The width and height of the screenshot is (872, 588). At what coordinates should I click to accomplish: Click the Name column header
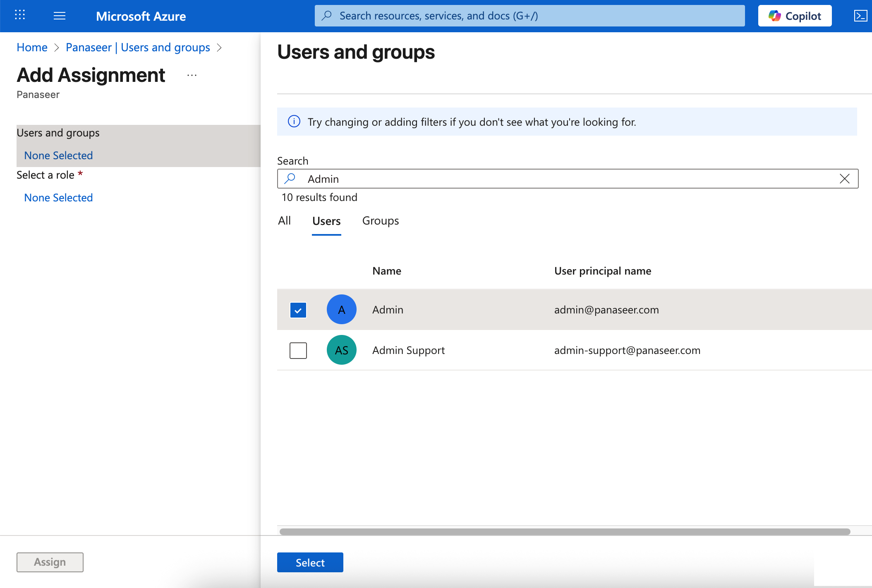[387, 271]
